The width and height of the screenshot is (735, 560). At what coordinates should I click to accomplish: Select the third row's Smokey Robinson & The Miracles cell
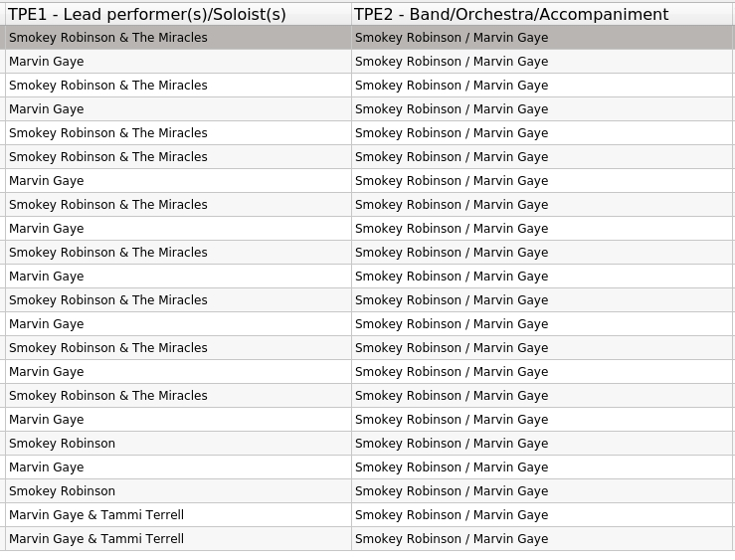pyautogui.click(x=108, y=86)
